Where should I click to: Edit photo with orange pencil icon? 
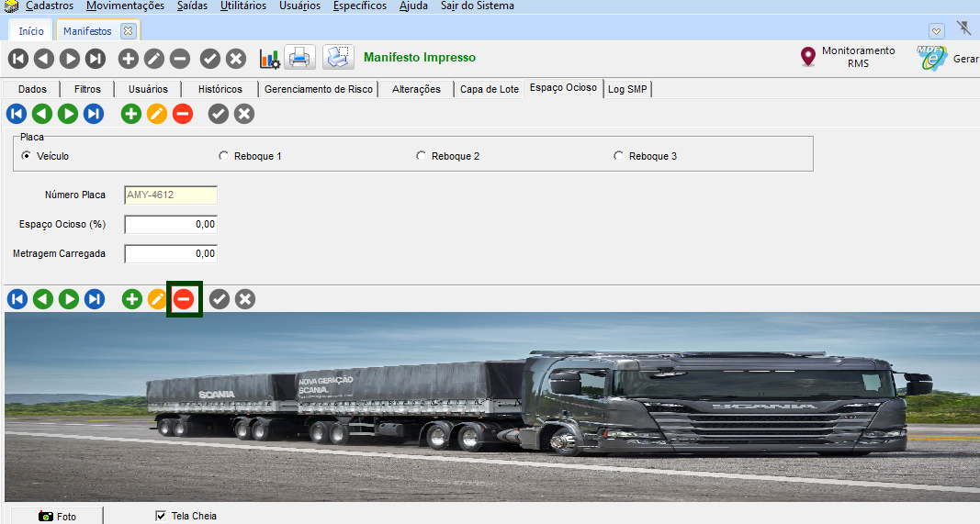click(157, 299)
